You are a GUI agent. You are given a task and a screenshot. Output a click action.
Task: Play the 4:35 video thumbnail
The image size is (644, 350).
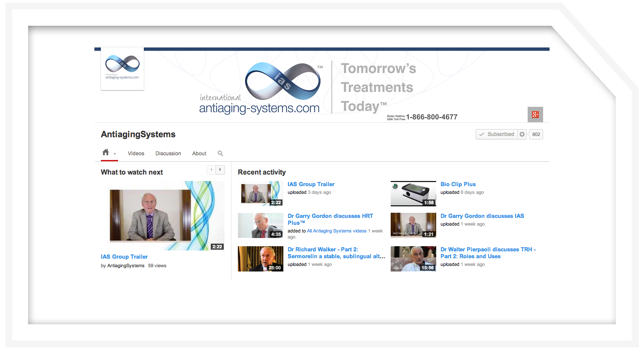click(261, 226)
